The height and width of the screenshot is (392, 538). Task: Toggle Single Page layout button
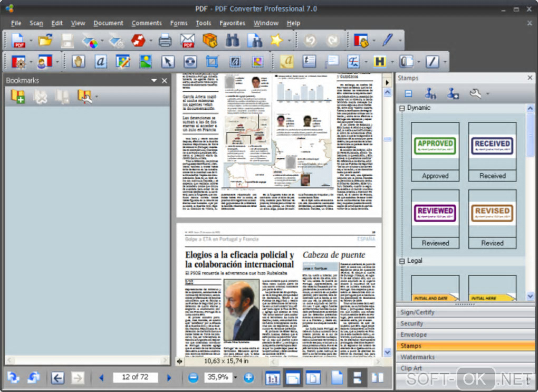pyautogui.click(x=337, y=378)
